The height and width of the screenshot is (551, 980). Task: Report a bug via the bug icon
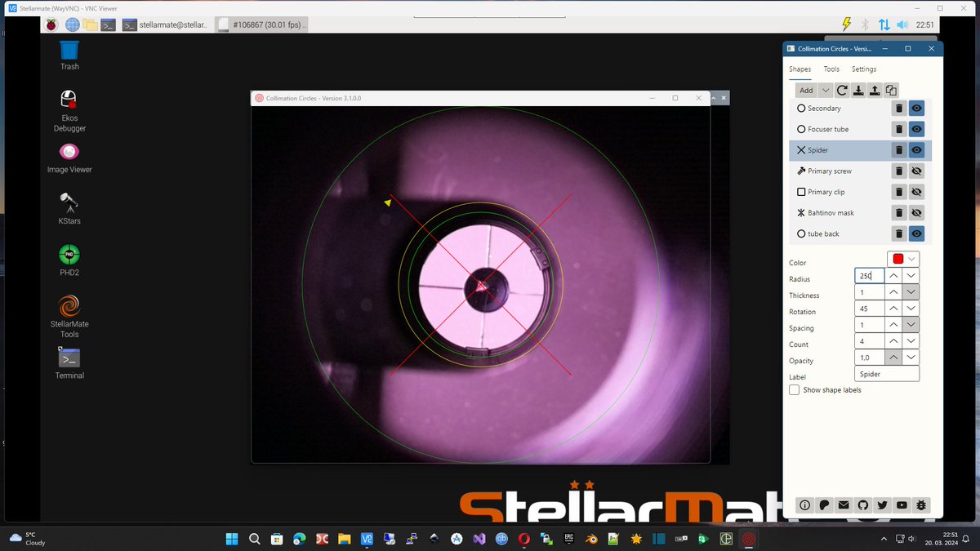tap(921, 505)
